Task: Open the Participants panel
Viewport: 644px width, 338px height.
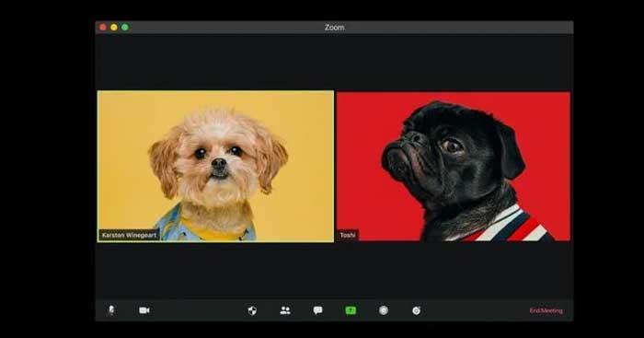Action: tap(285, 310)
